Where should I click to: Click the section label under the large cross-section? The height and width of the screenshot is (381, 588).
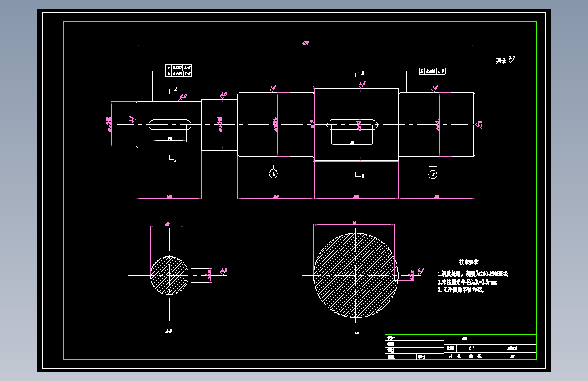point(357,333)
